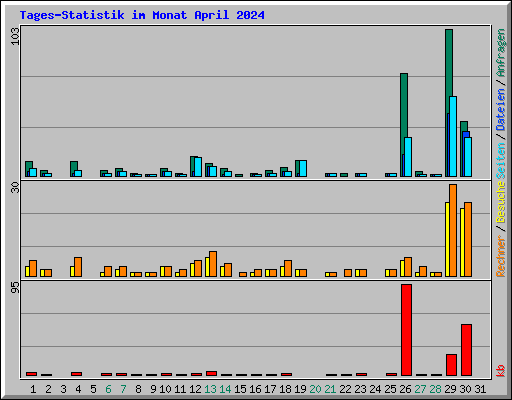Select day 12 on the x-axis
Image resolution: width=512 pixels, height=400 pixels.
click(x=195, y=389)
